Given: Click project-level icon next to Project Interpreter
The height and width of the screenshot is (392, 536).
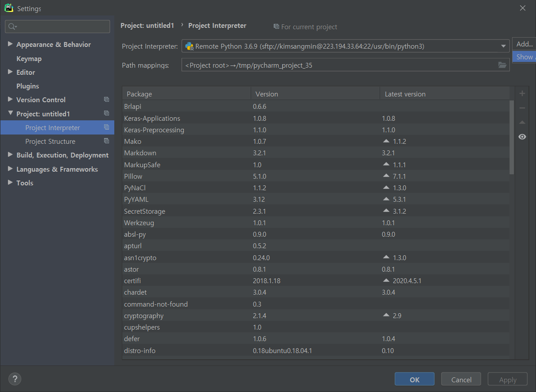Looking at the screenshot, I should pyautogui.click(x=106, y=127).
